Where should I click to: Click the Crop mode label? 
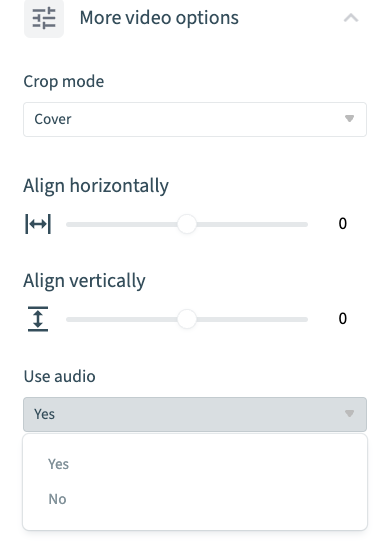coord(64,82)
